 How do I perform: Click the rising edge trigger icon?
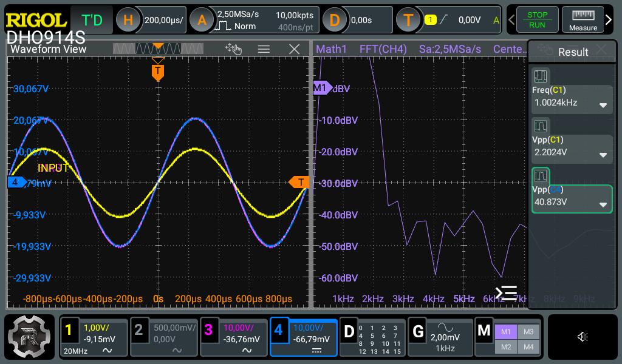443,19
